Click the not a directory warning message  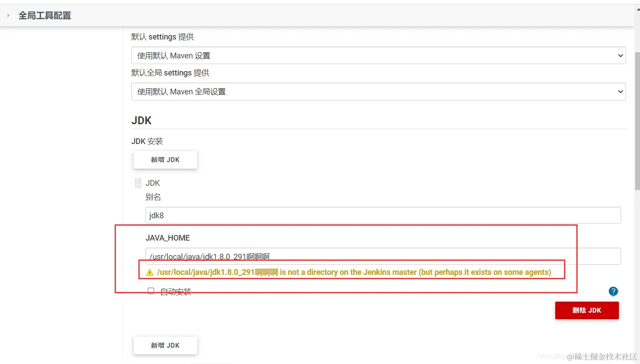354,272
